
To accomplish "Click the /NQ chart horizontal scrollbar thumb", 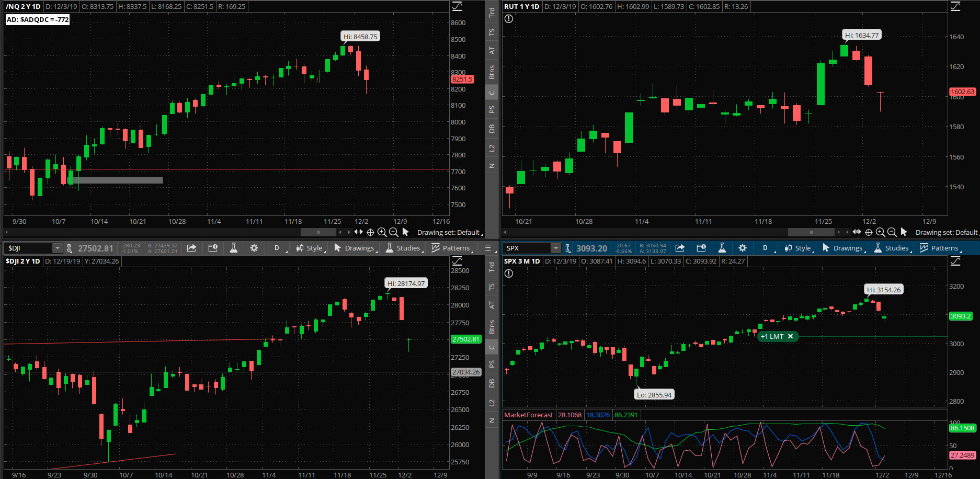I will click(318, 232).
